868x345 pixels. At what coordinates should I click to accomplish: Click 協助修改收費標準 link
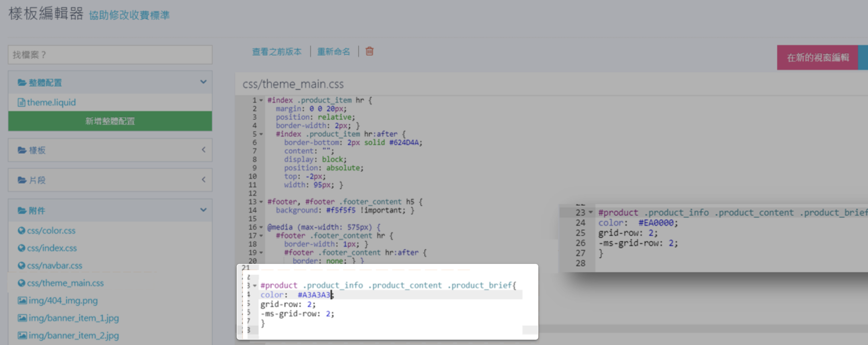(129, 15)
